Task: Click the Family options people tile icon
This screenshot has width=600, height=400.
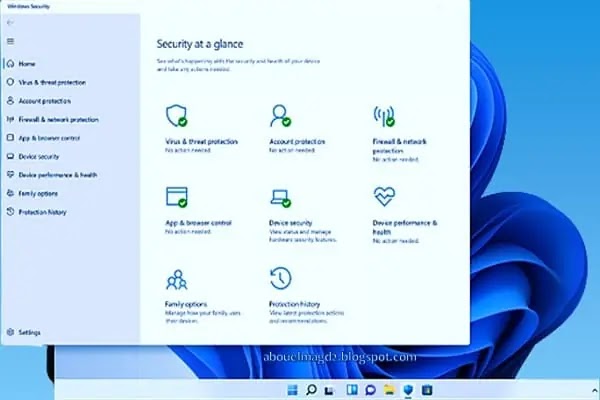Action: tap(176, 279)
